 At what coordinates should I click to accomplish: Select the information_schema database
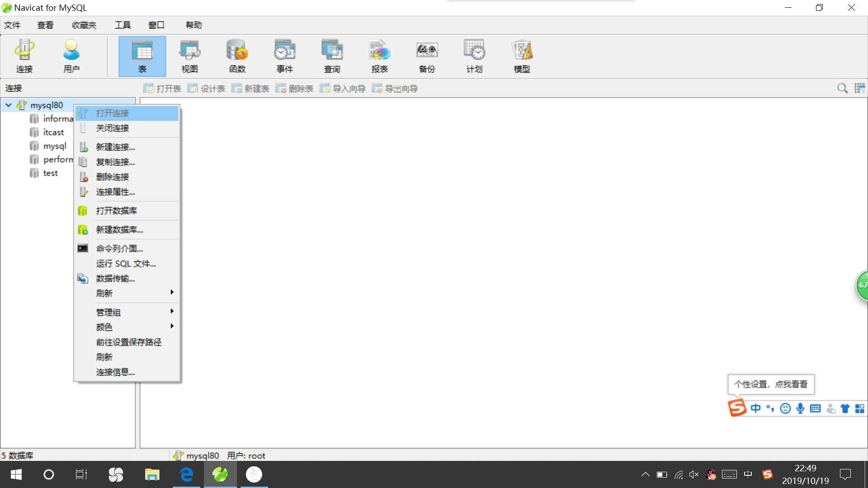pos(51,119)
